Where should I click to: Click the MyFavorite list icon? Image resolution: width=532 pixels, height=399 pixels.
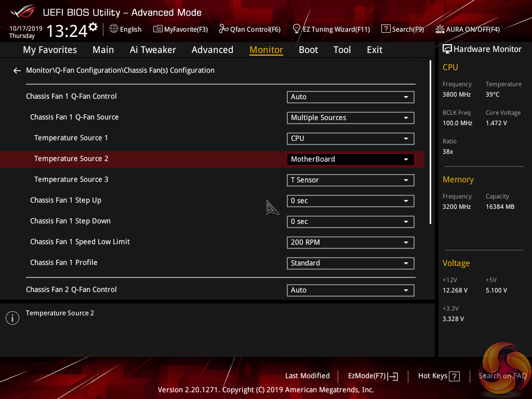157,29
